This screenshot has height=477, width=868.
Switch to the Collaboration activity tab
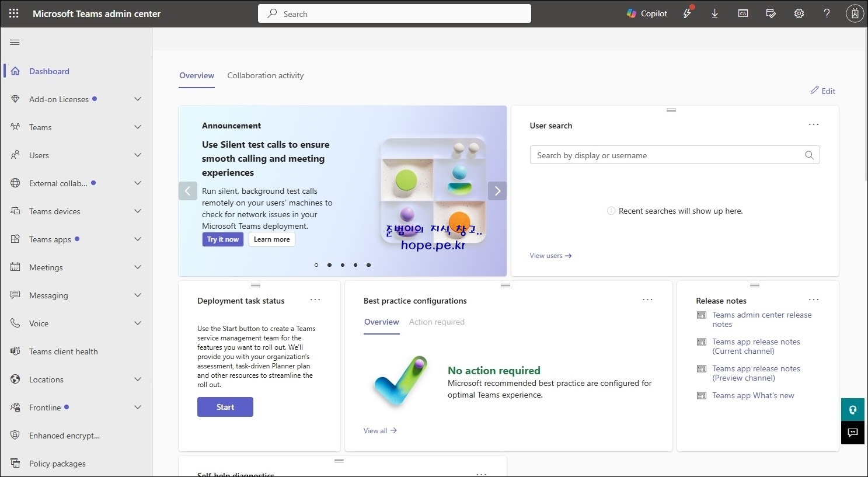point(266,76)
